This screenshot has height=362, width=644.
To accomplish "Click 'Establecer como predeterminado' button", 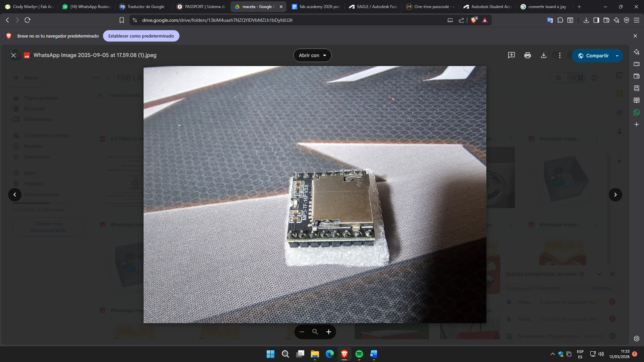I will tap(141, 36).
